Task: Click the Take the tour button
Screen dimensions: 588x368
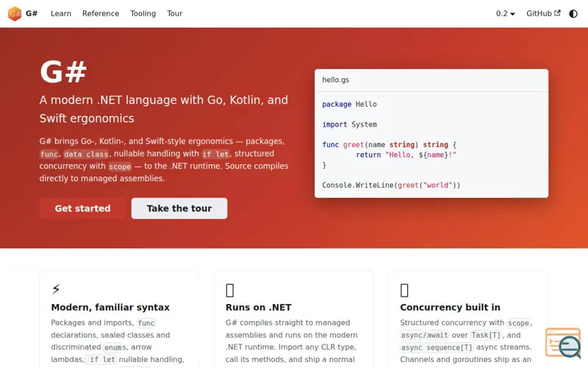Action: click(179, 208)
